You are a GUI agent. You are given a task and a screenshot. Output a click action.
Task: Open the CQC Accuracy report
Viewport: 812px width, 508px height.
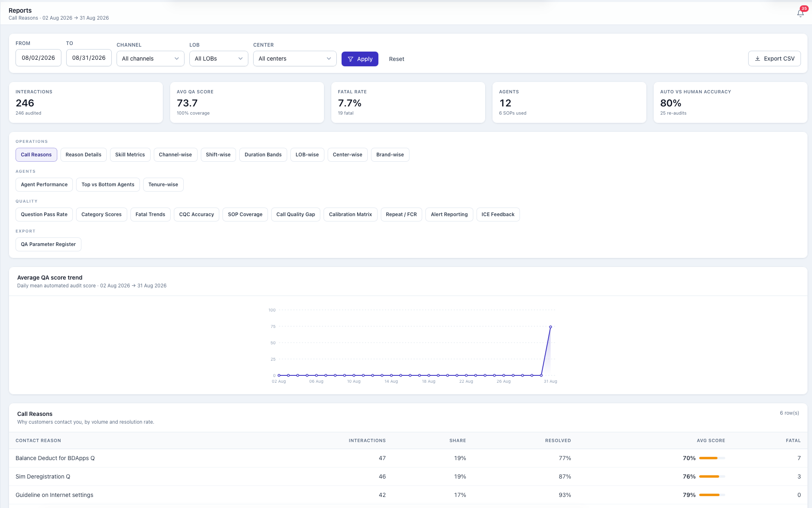(x=196, y=214)
